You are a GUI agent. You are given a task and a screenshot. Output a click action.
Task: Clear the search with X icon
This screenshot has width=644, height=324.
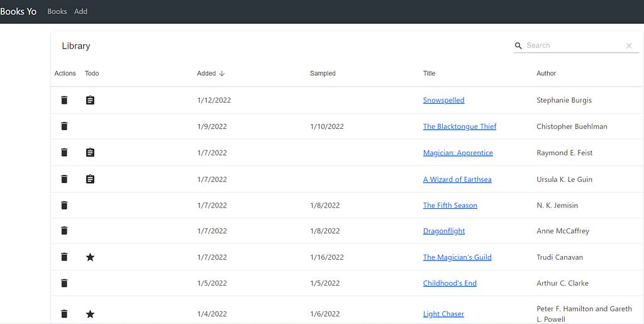pos(629,46)
